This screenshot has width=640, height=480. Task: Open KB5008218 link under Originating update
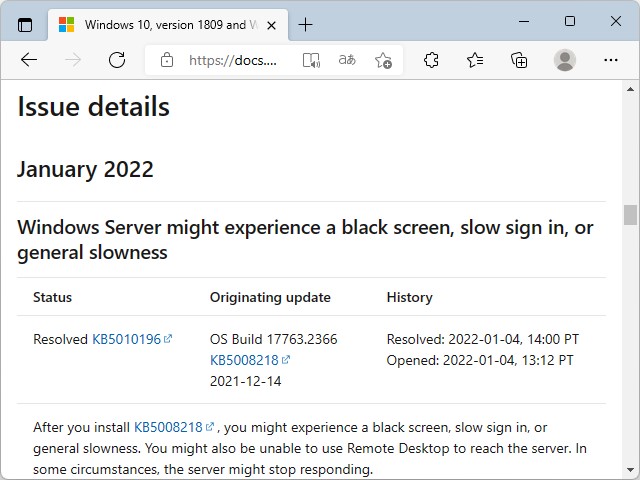pyautogui.click(x=250, y=360)
